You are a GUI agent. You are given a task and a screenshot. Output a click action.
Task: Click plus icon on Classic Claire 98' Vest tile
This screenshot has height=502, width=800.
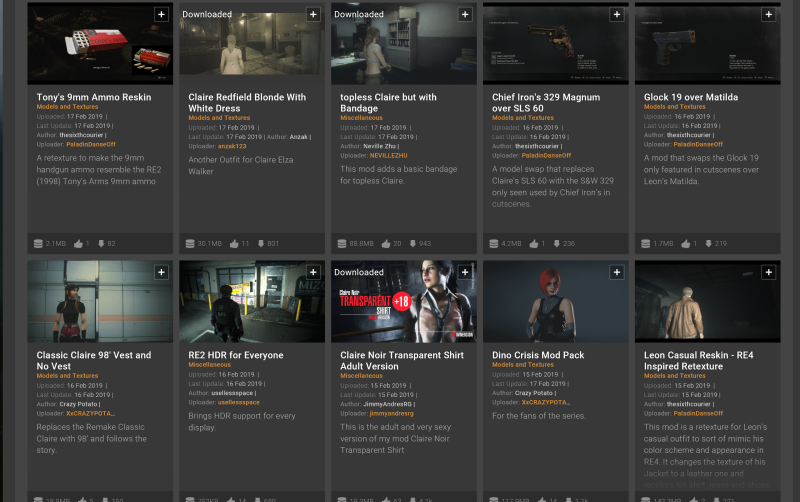point(161,272)
